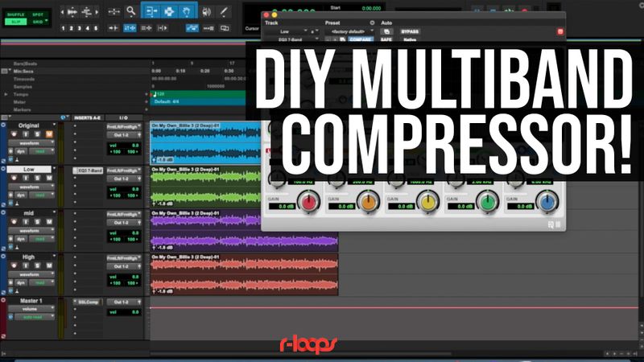Record-enable the Low track
This screenshot has width=644, height=362.
14,178
